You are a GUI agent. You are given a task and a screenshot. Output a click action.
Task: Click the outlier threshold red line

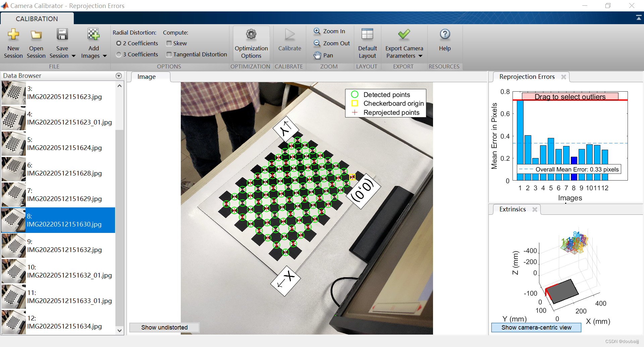pyautogui.click(x=570, y=100)
